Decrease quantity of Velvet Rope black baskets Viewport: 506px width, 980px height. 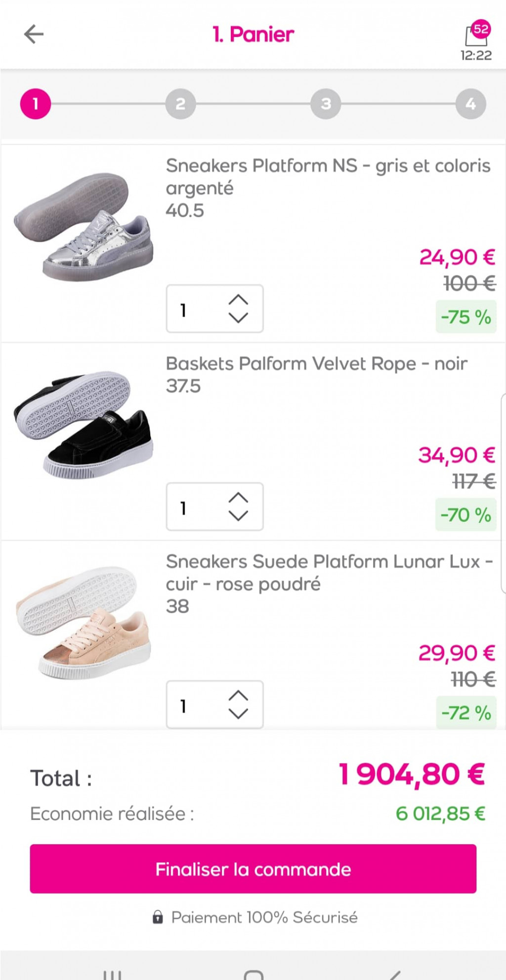pos(238,516)
